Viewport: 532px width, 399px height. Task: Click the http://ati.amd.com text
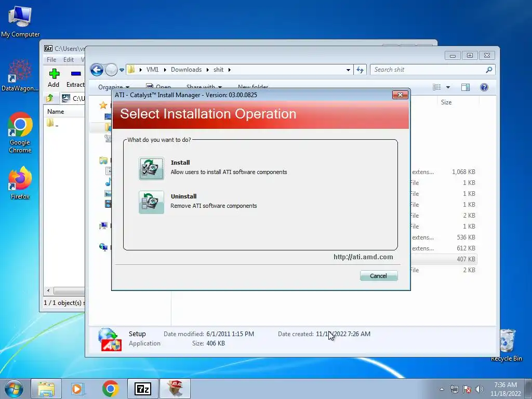click(x=363, y=257)
